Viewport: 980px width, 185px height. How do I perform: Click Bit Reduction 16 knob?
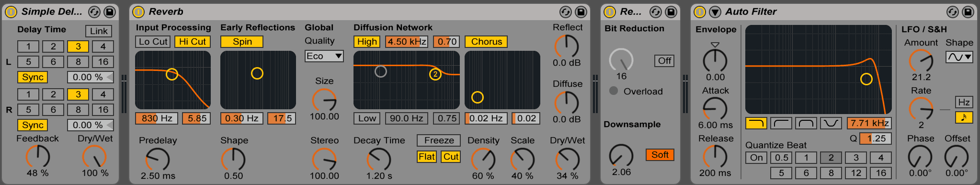[x=621, y=59]
